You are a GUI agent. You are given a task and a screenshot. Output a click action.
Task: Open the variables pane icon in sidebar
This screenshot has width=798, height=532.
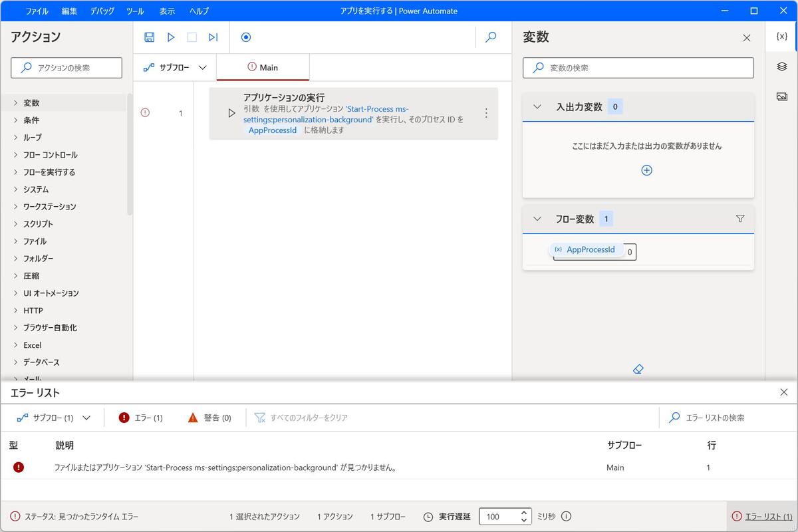(781, 37)
